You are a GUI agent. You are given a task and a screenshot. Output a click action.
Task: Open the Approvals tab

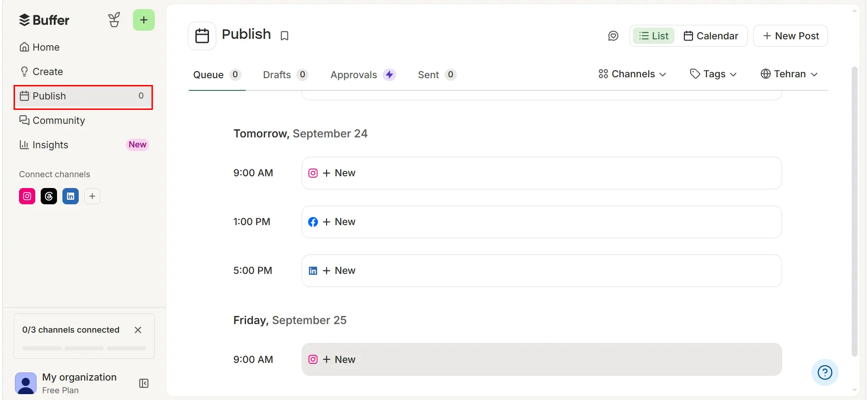tap(363, 75)
